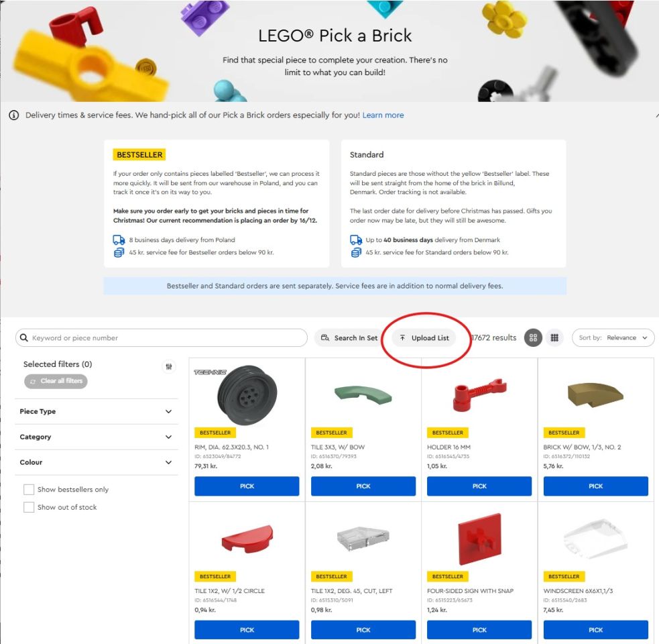Click the Search In Set button
659x644 pixels.
[349, 338]
